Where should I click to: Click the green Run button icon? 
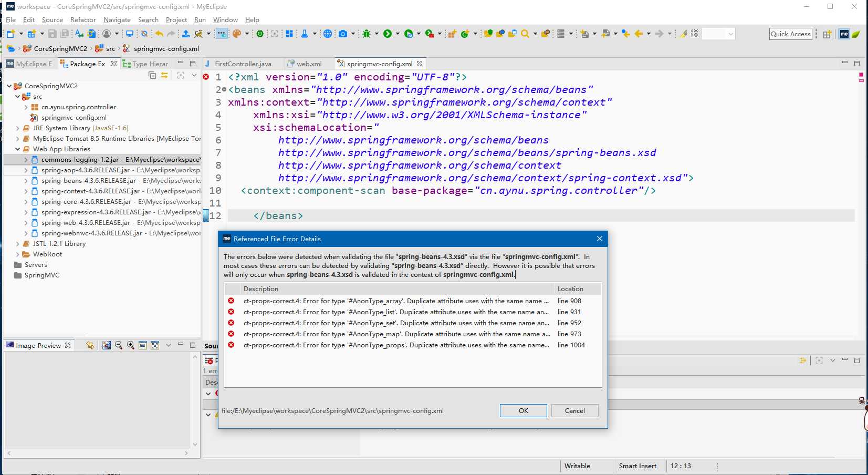pyautogui.click(x=388, y=34)
